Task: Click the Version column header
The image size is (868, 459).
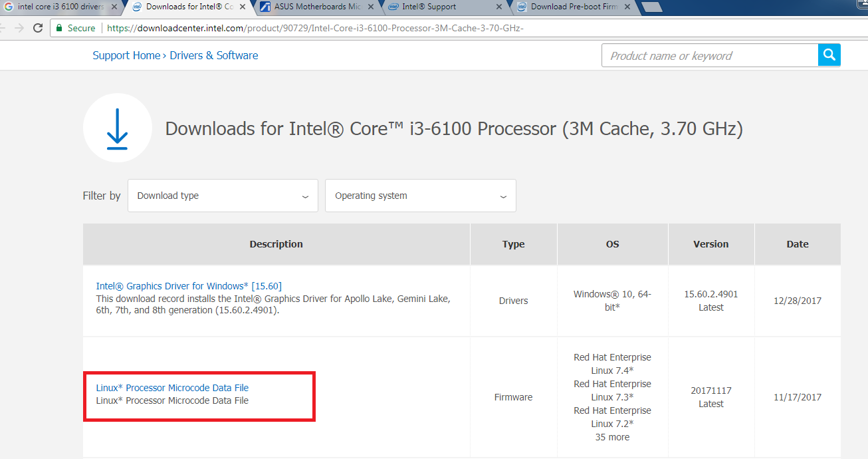Action: pos(711,244)
